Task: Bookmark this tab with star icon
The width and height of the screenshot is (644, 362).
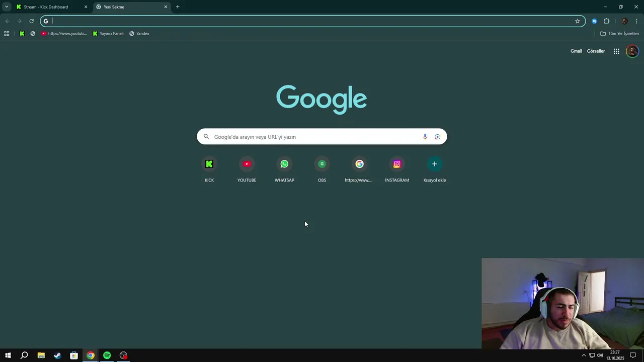Action: pyautogui.click(x=578, y=21)
